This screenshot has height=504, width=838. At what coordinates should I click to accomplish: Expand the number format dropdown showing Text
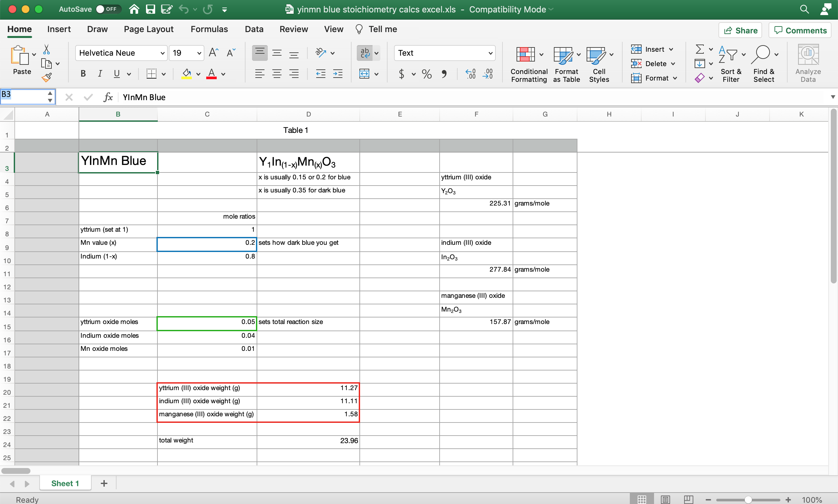[x=490, y=53]
